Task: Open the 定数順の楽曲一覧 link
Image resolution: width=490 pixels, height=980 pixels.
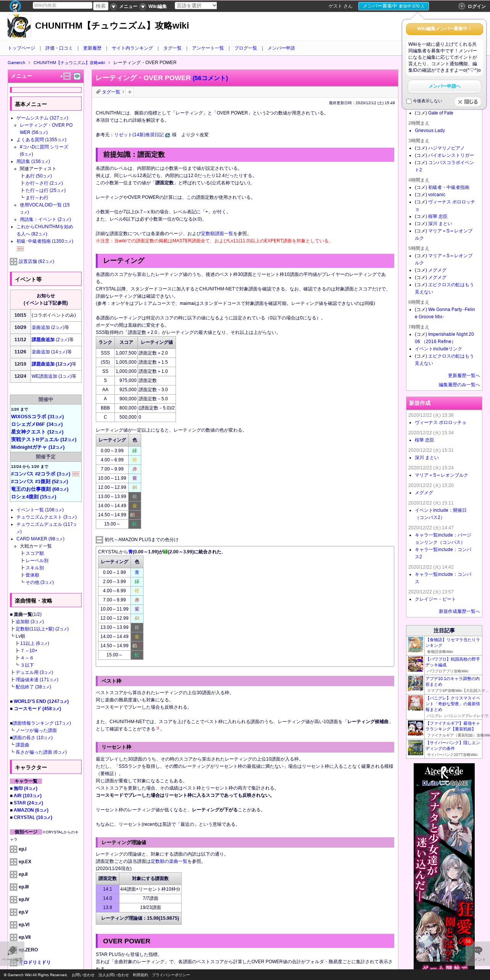Action: coord(169,861)
